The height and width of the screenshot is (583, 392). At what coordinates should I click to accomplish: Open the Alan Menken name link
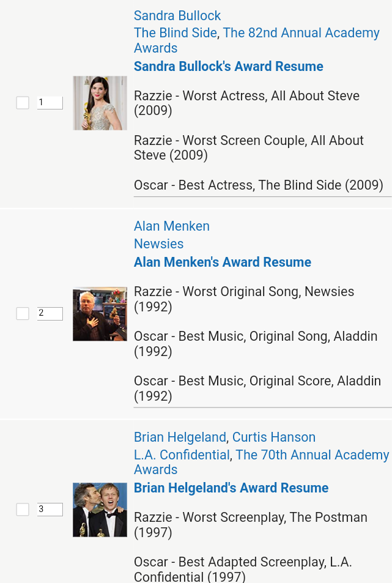(x=172, y=226)
